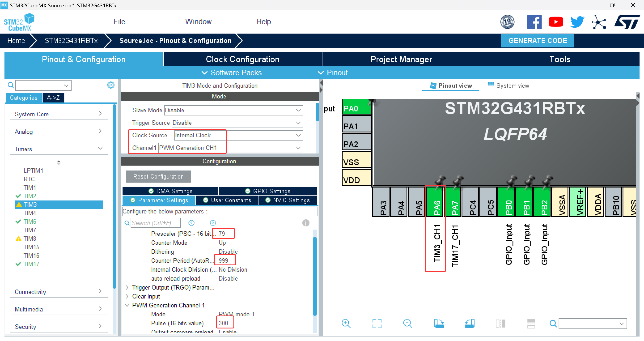The height and width of the screenshot is (341, 644).
Task: Click the grayed split-view icon beside pin search
Action: pyautogui.click(x=531, y=324)
